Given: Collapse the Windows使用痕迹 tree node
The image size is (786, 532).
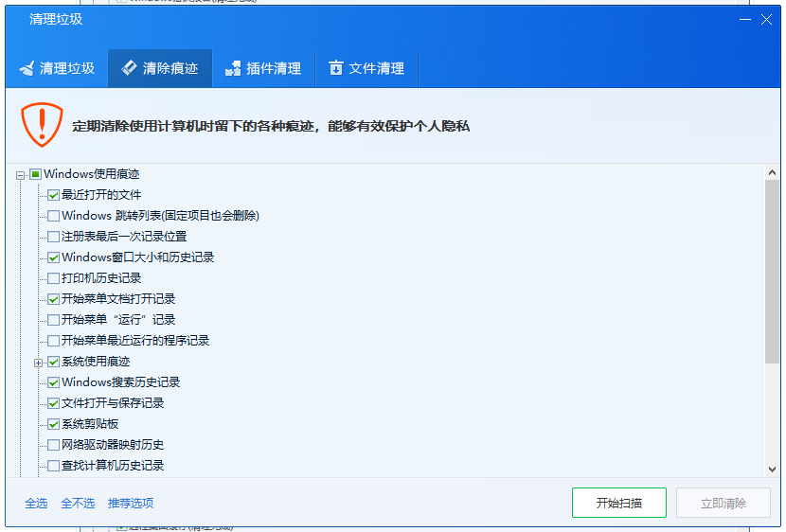Looking at the screenshot, I should [20, 175].
